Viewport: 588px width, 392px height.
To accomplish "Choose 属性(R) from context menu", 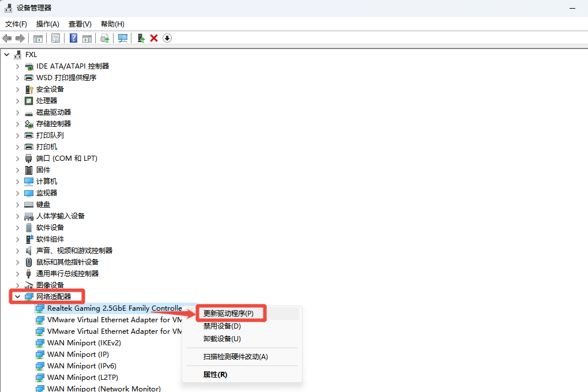I will [x=242, y=374].
